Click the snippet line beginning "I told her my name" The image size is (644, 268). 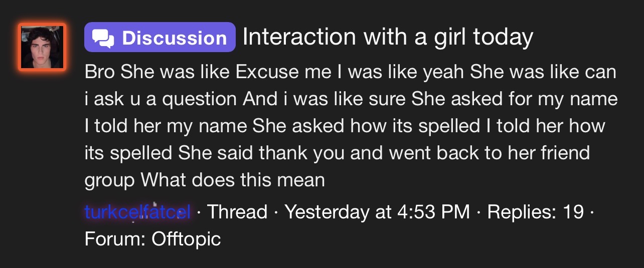pos(344,125)
